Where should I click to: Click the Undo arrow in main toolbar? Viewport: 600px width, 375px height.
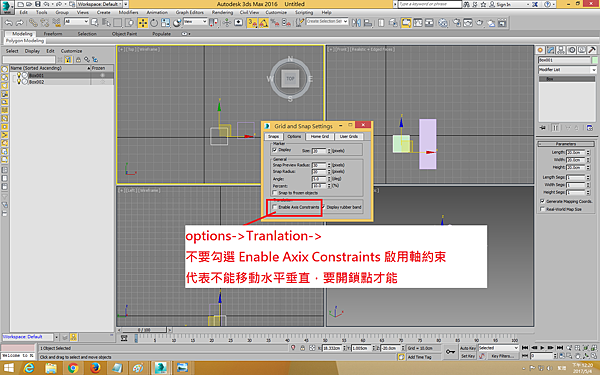tap(8, 23)
